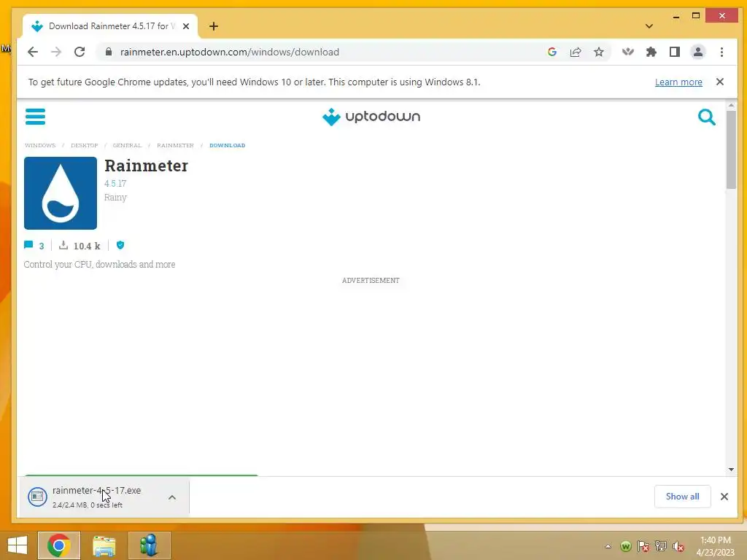Image resolution: width=747 pixels, height=560 pixels.
Task: Open the Chrome profile avatar
Action: [698, 52]
